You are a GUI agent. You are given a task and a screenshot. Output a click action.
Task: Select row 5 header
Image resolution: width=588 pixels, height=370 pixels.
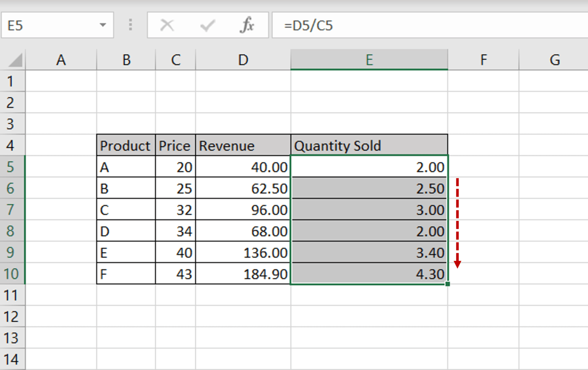13,167
